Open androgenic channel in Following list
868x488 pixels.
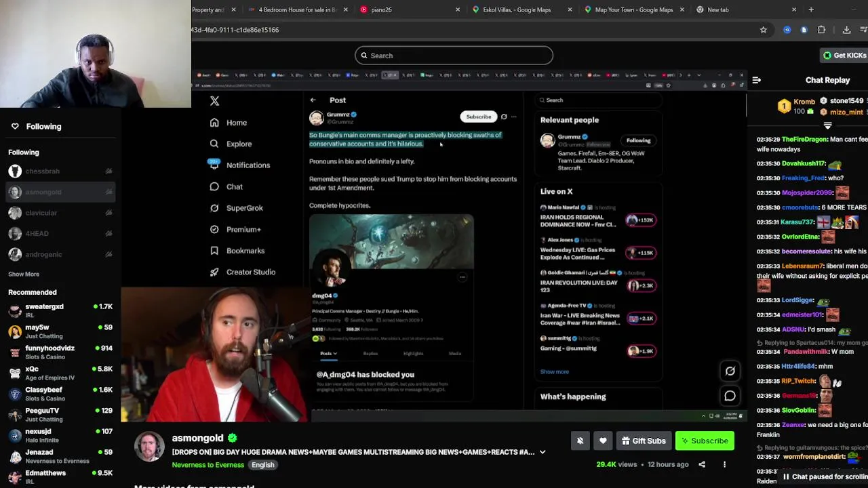coord(60,255)
